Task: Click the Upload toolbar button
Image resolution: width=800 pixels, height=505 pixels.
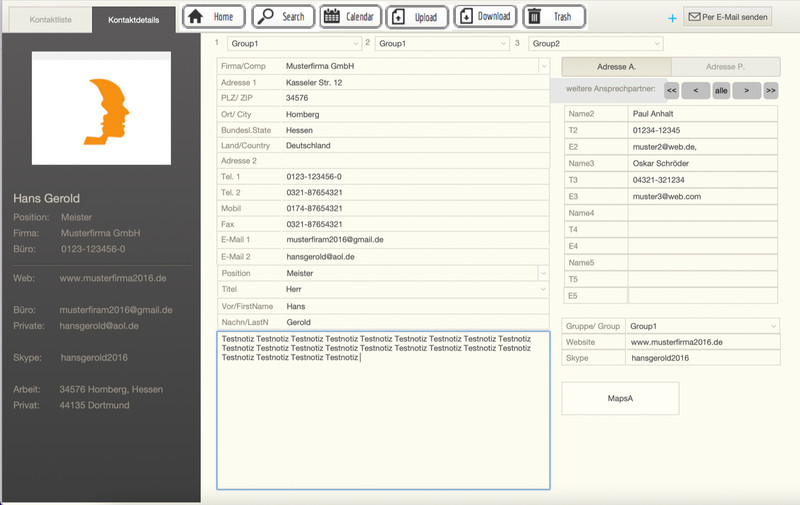Action: click(417, 17)
